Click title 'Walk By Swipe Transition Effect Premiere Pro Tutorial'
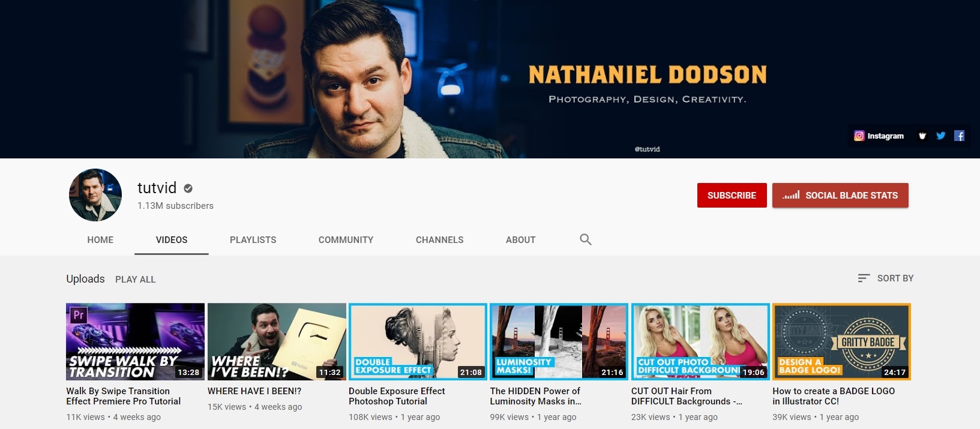This screenshot has width=980, height=429. click(x=123, y=396)
